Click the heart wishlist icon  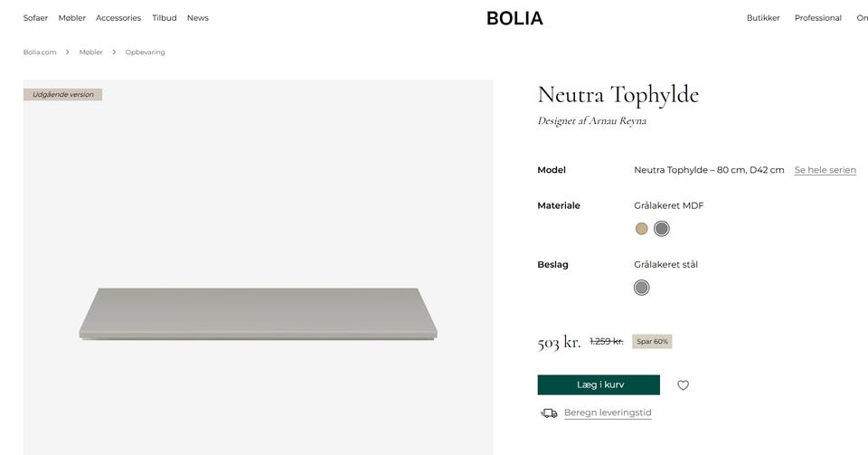pos(683,385)
